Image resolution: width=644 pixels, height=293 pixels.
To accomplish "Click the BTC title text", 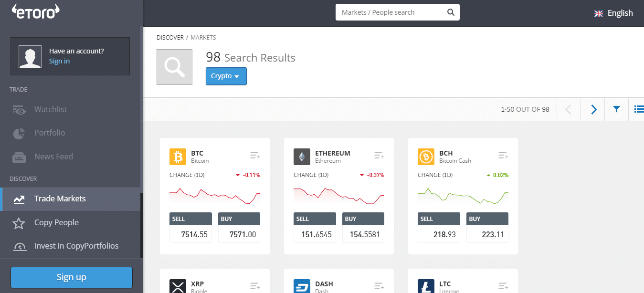I will point(197,153).
